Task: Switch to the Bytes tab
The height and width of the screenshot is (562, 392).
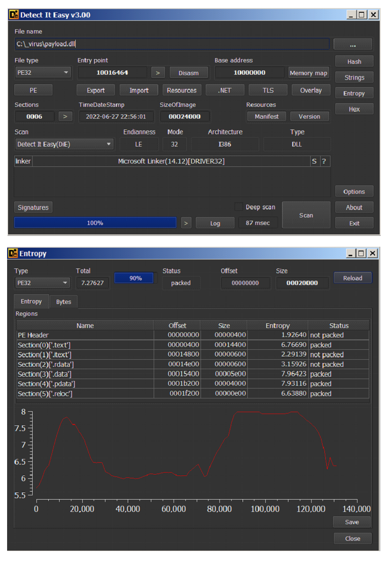Action: pos(63,302)
